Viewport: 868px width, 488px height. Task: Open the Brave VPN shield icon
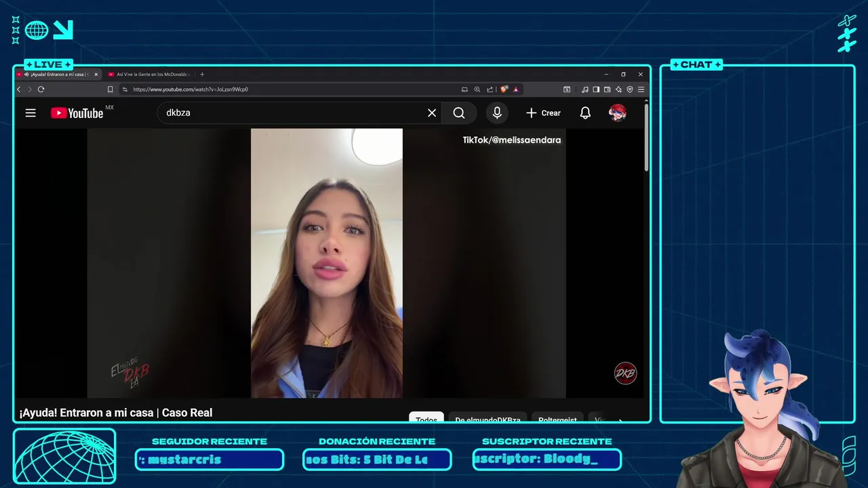click(630, 89)
